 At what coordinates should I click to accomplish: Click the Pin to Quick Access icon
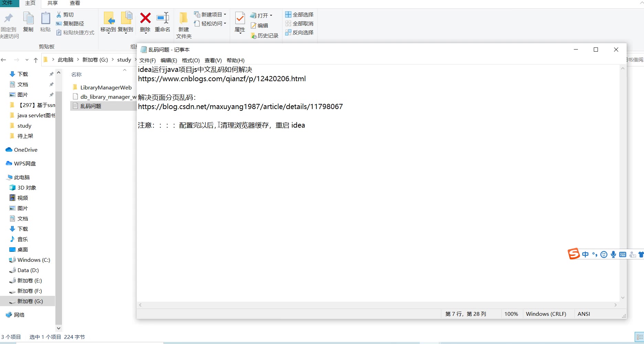(9, 18)
